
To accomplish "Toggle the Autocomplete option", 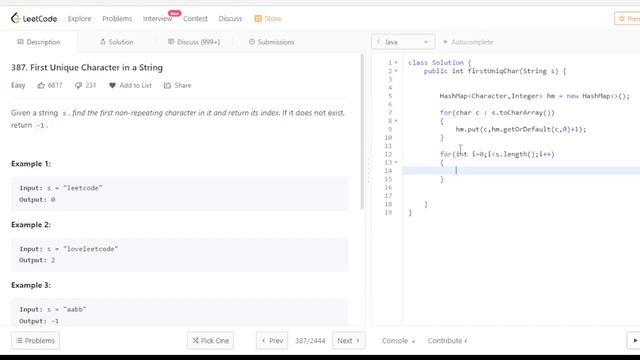I will click(x=468, y=42).
